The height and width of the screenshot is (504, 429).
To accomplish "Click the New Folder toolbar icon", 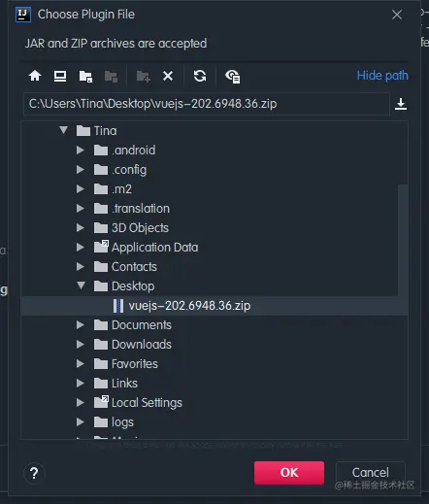I will tap(144, 77).
